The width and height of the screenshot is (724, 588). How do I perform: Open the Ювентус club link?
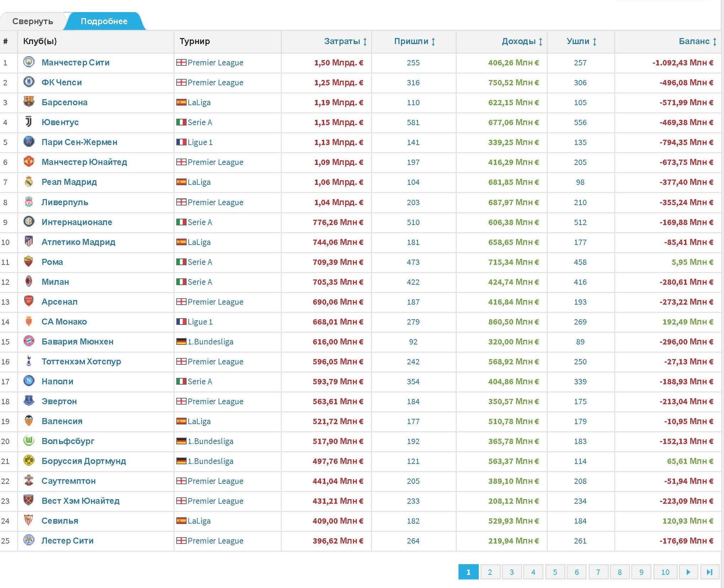coord(60,122)
